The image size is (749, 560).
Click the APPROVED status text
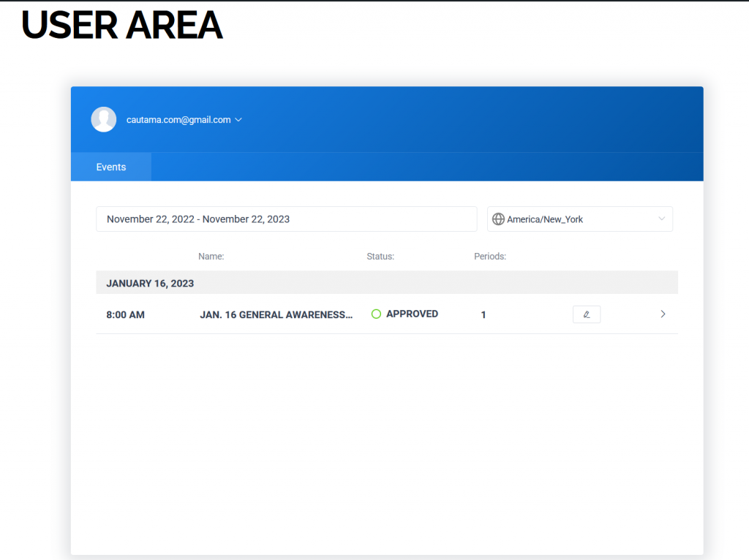(x=412, y=314)
